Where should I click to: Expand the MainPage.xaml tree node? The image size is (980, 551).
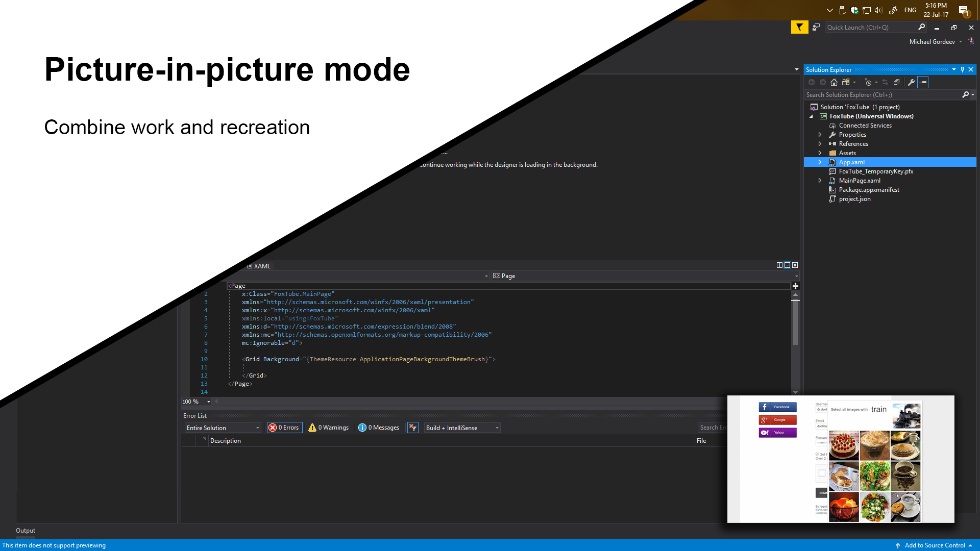tap(820, 181)
